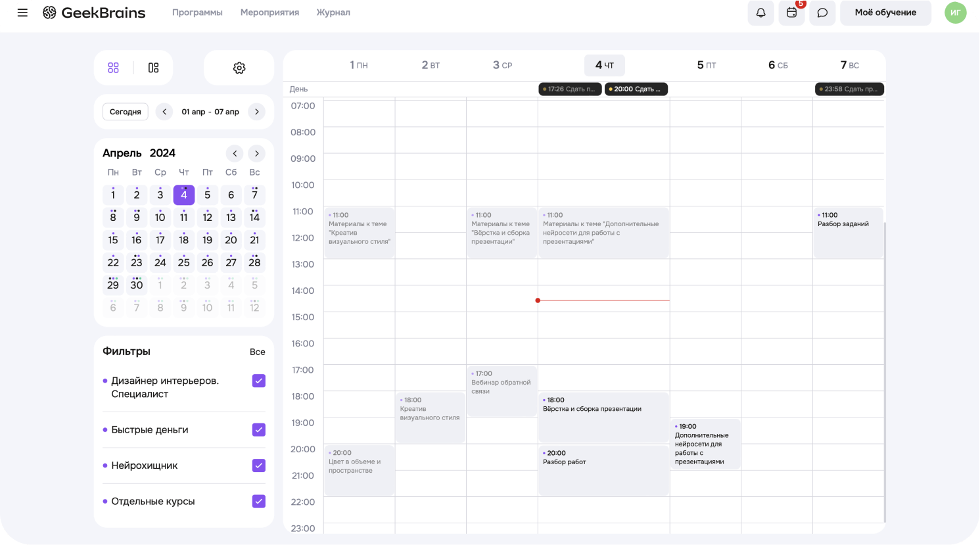Open Tuesday 18:00 Креатив визуального стиля event

(431, 417)
